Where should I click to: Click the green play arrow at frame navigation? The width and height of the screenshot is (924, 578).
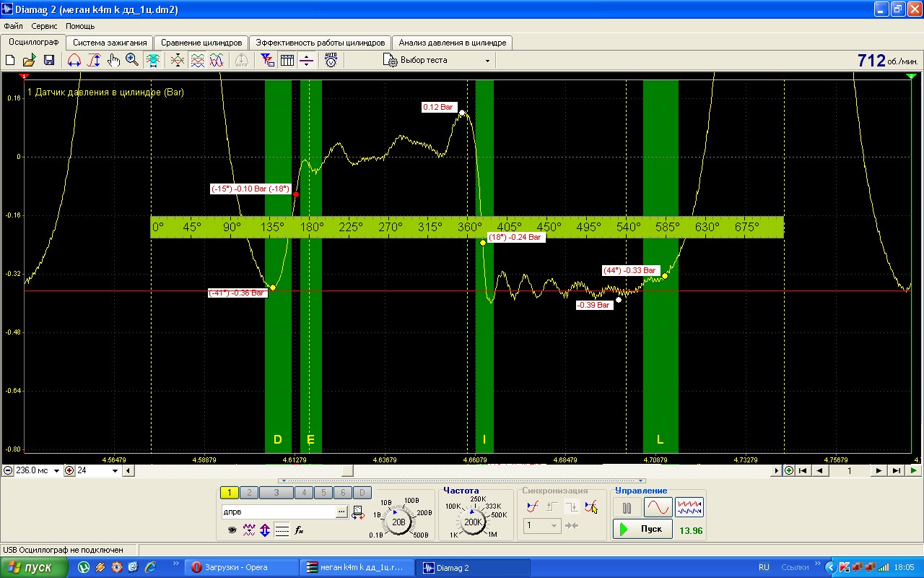click(914, 470)
